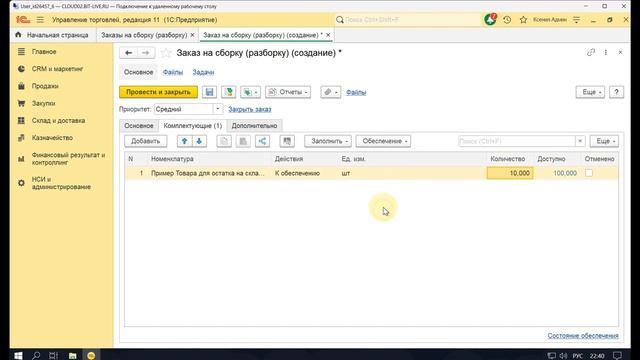Switch to the Дополнительно tab
The image size is (640, 360).
pyautogui.click(x=254, y=126)
